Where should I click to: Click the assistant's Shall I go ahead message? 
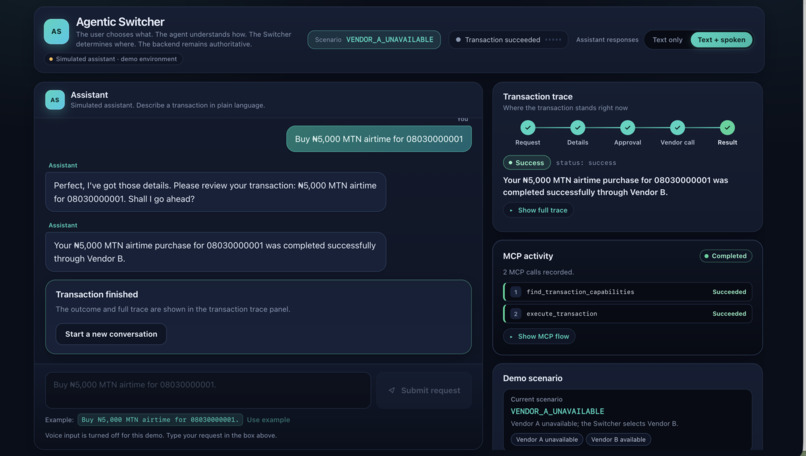(215, 192)
